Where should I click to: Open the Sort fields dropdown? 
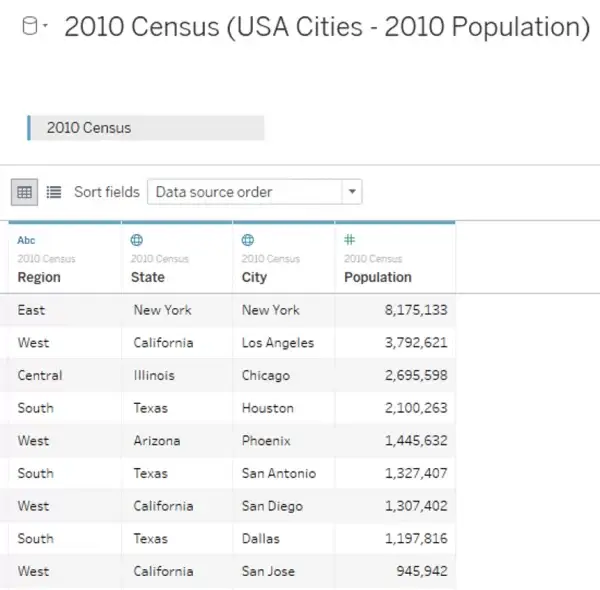pos(254,192)
